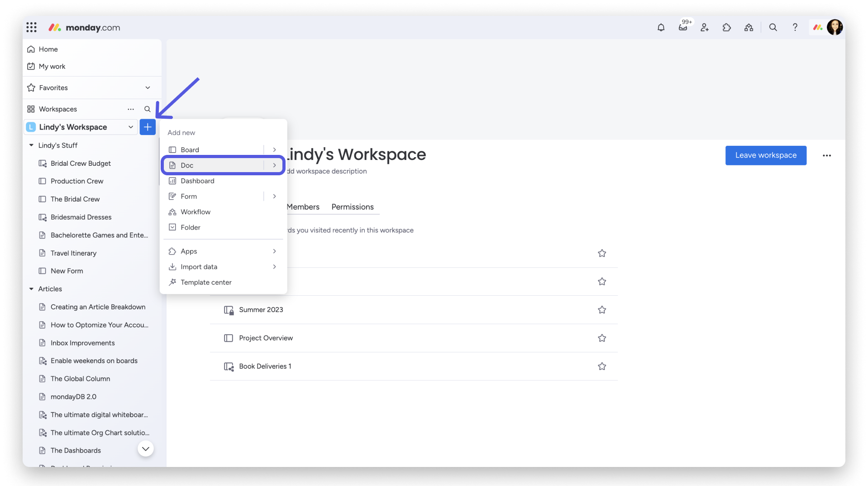Open the Summer 2023 board row
The width and height of the screenshot is (868, 486).
pyautogui.click(x=414, y=310)
